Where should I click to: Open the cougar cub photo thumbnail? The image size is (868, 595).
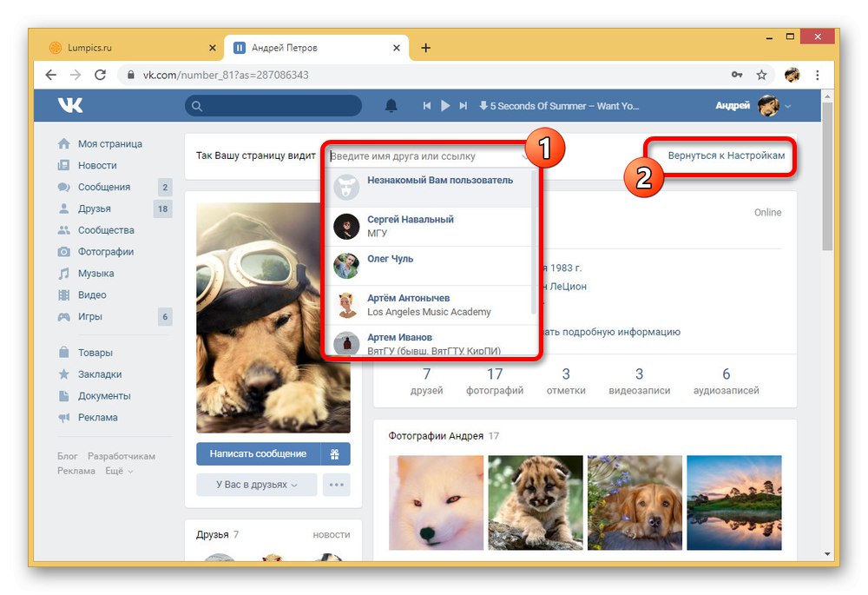(x=536, y=502)
